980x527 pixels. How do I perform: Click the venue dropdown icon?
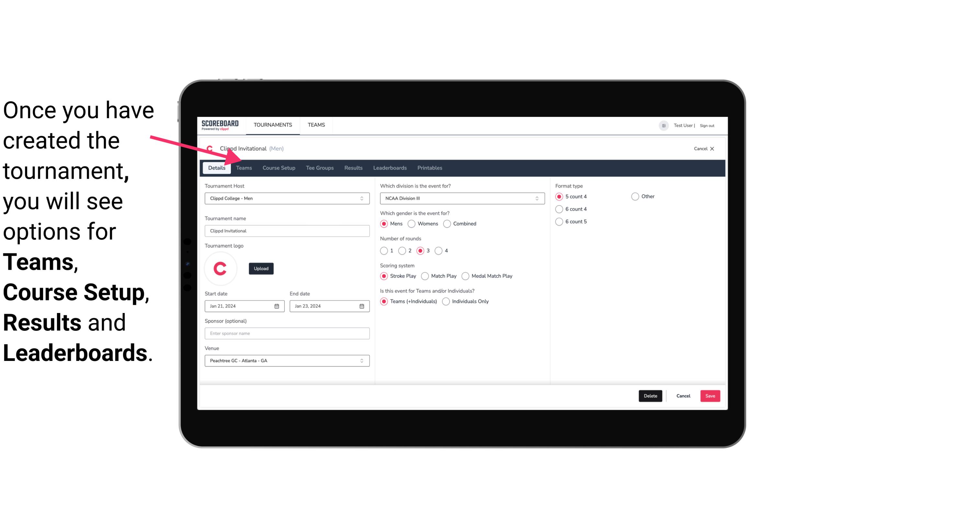pos(362,360)
